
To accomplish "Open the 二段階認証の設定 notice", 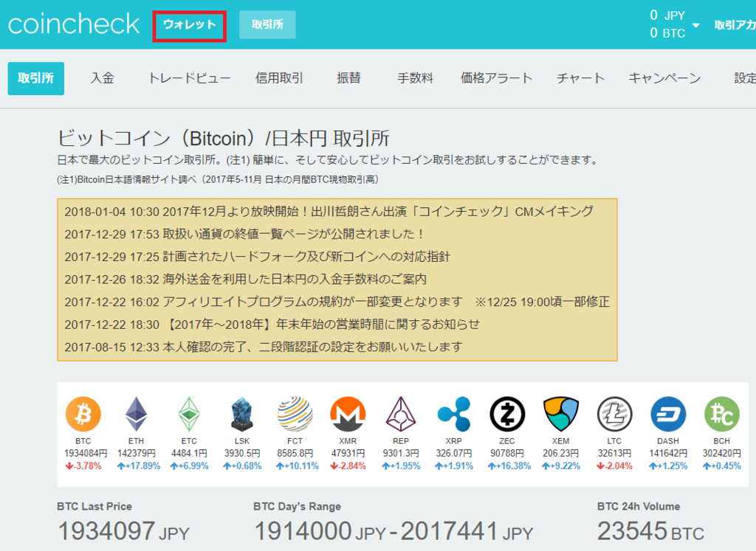I will click(264, 347).
